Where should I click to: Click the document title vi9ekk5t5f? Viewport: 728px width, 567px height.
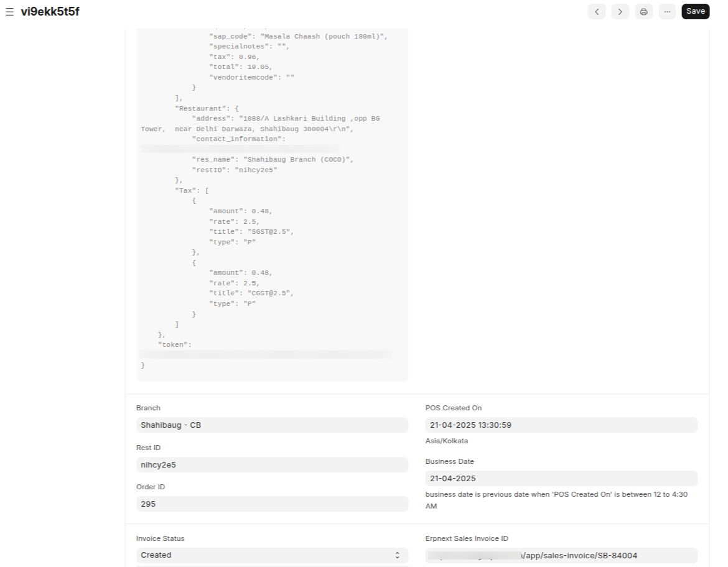(x=50, y=12)
